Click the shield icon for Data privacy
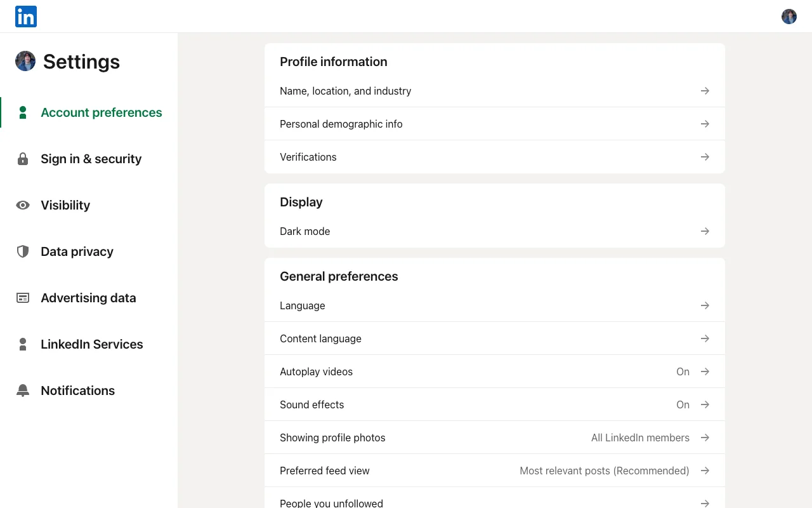 tap(23, 251)
